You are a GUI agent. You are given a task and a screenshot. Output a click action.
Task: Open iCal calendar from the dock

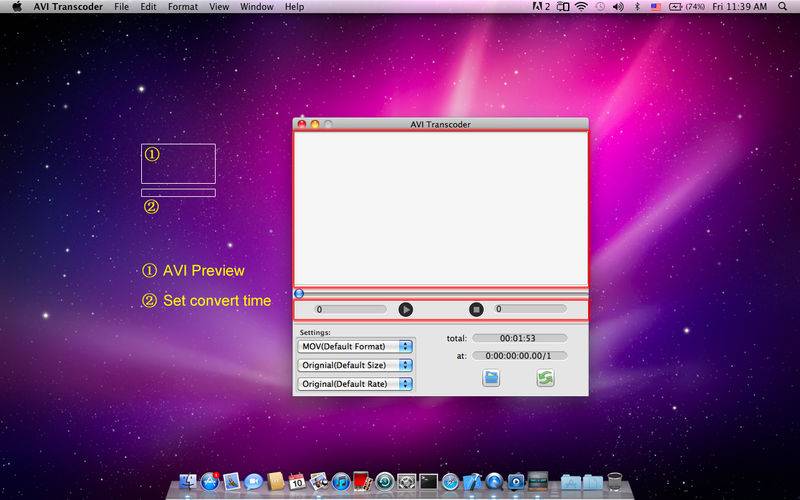click(x=296, y=481)
